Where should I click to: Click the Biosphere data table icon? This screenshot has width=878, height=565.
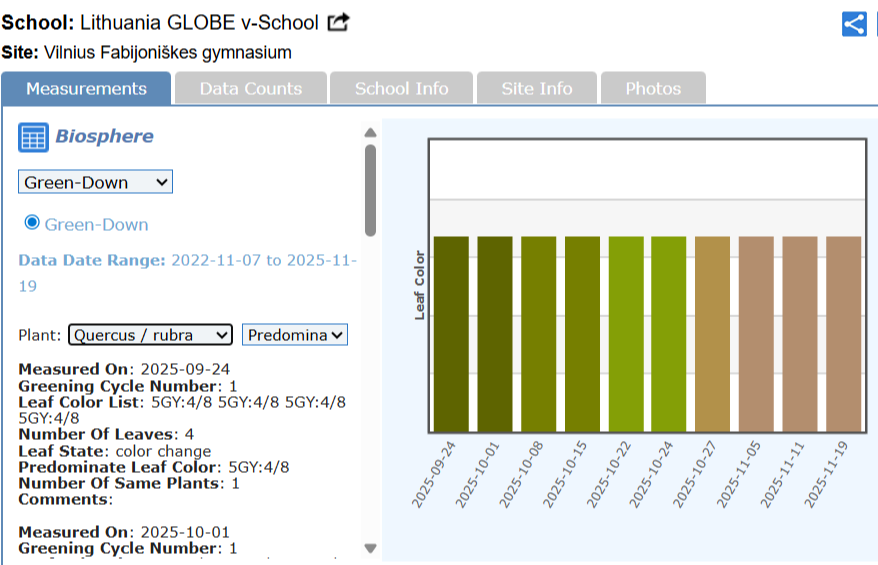click(33, 137)
